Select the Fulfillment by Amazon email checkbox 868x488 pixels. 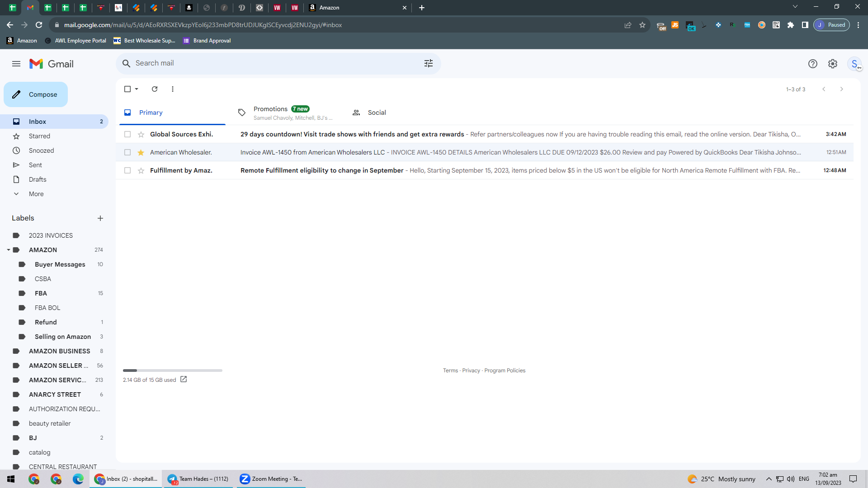click(x=127, y=170)
